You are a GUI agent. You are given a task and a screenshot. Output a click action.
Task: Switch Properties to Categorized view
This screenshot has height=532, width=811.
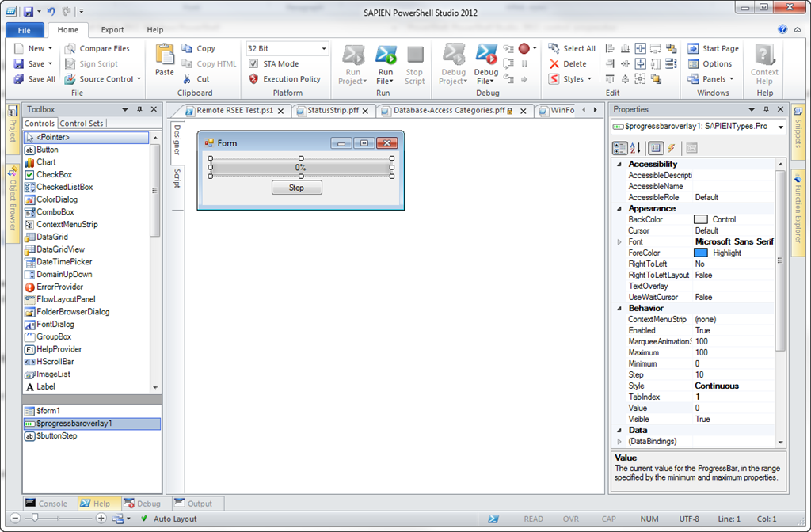(619, 148)
